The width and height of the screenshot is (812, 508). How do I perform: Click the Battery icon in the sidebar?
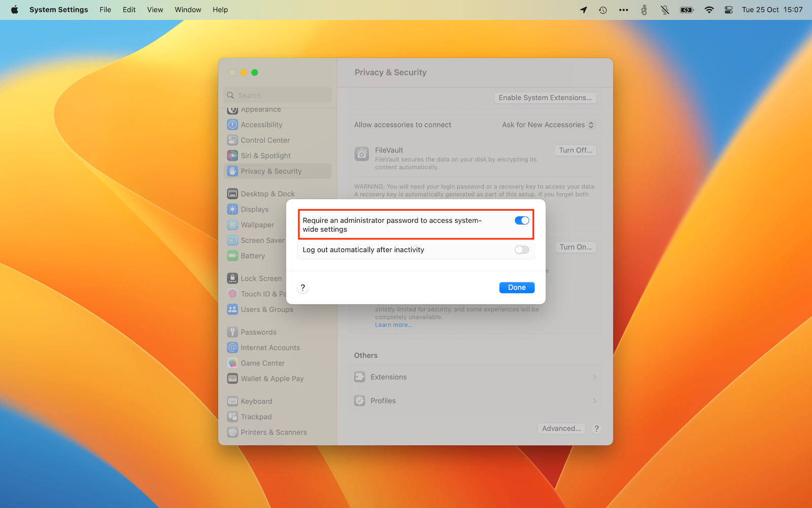232,256
